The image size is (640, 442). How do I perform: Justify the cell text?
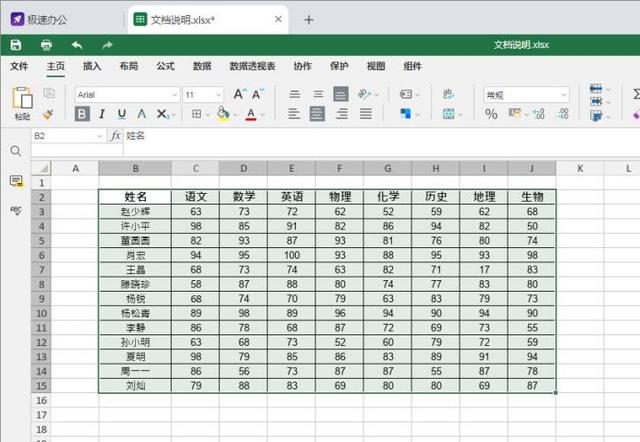[366, 114]
